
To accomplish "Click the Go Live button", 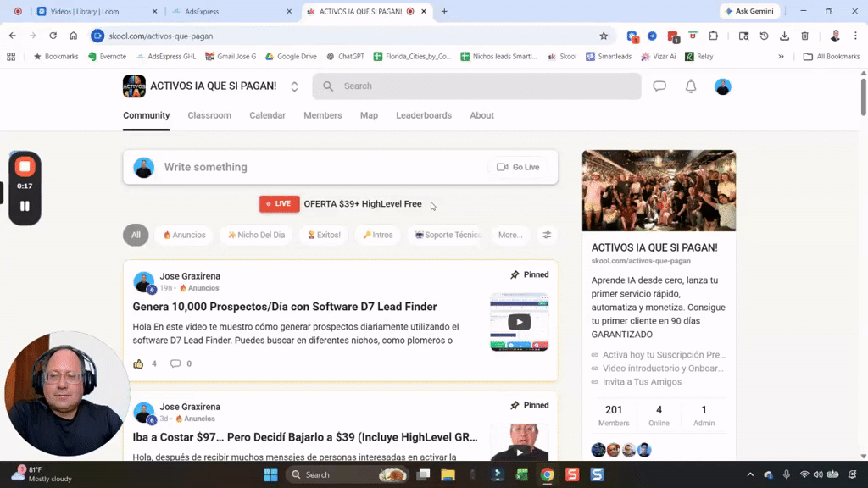I will tap(518, 167).
